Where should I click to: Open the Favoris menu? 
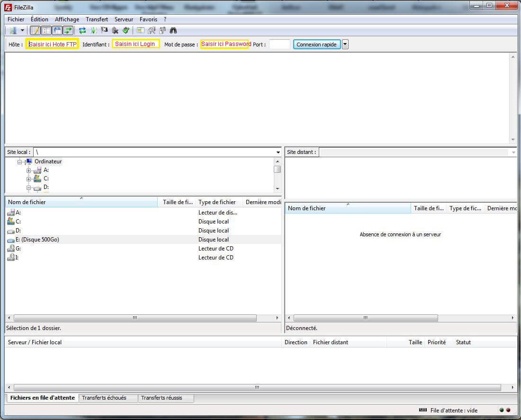[x=148, y=19]
